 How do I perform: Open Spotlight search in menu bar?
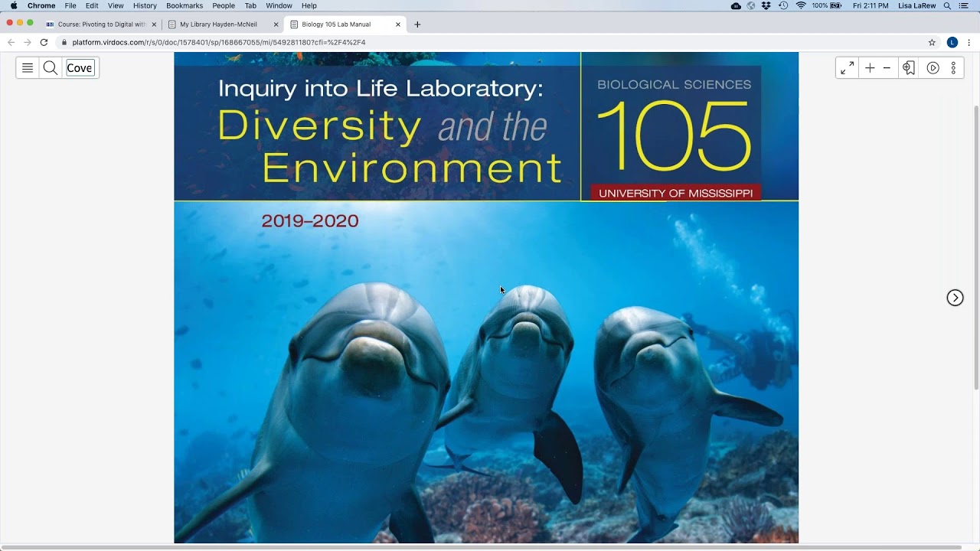[947, 5]
